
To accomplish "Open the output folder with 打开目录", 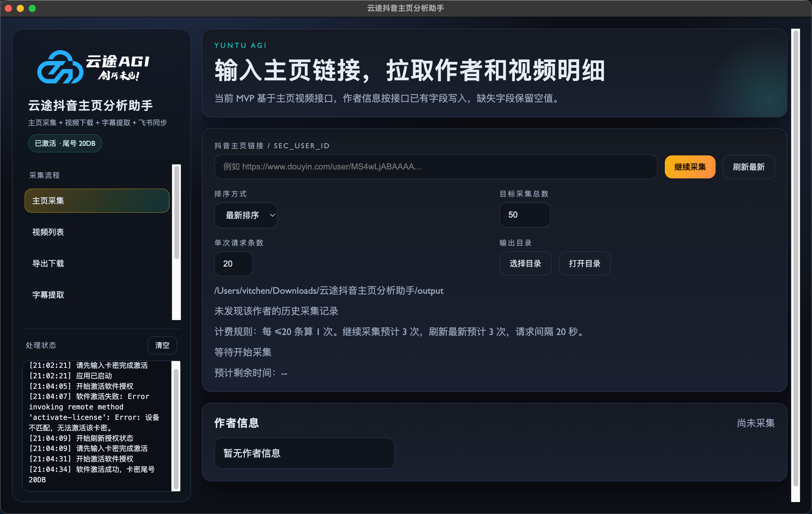I will pyautogui.click(x=585, y=264).
